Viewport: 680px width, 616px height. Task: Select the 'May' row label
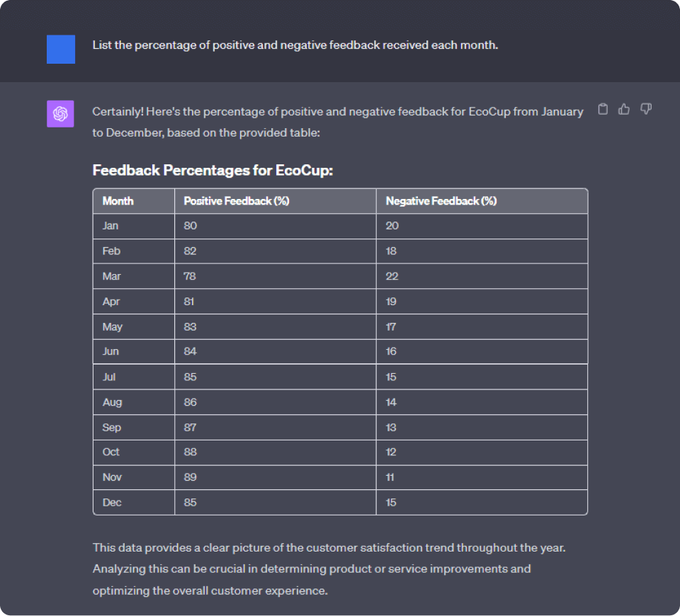click(113, 327)
